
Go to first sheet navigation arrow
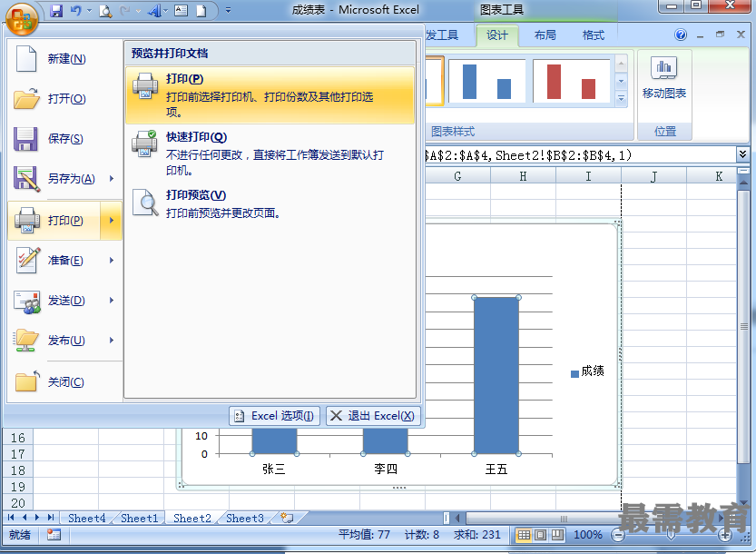pos(11,518)
